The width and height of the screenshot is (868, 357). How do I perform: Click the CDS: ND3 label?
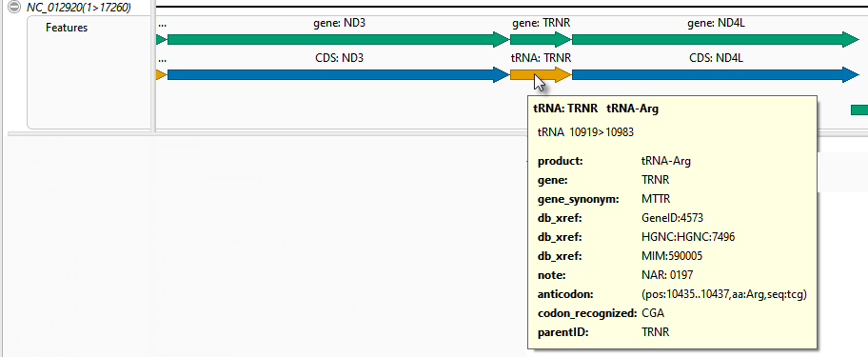(340, 57)
